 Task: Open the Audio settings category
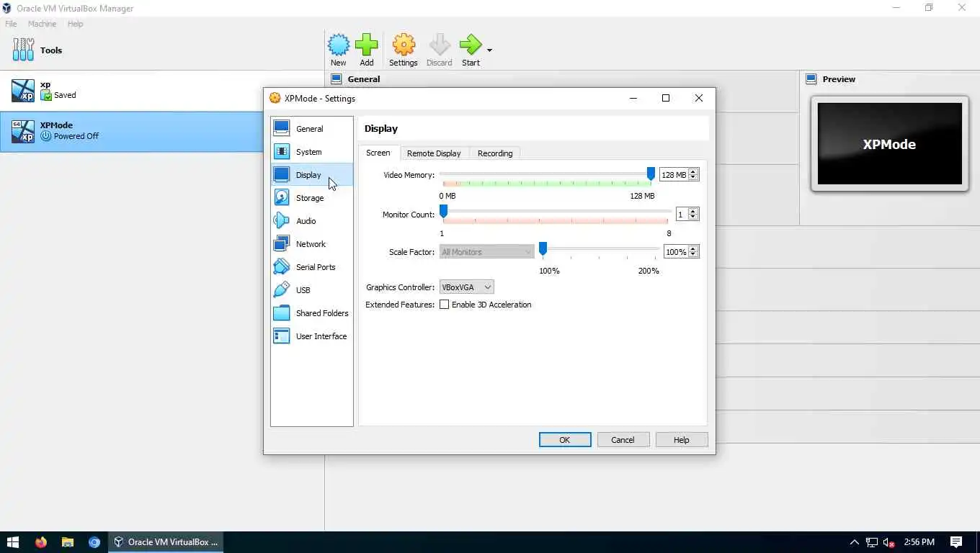(x=311, y=221)
